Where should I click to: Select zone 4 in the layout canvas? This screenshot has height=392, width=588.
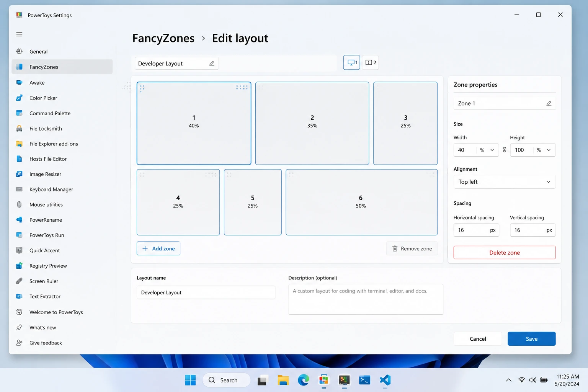point(178,202)
